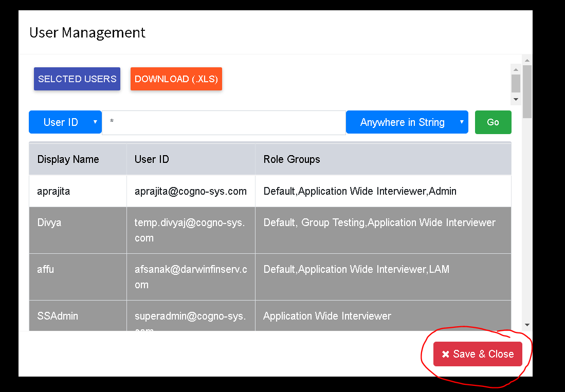Select the affu user row
This screenshot has width=565, height=392.
[270, 277]
